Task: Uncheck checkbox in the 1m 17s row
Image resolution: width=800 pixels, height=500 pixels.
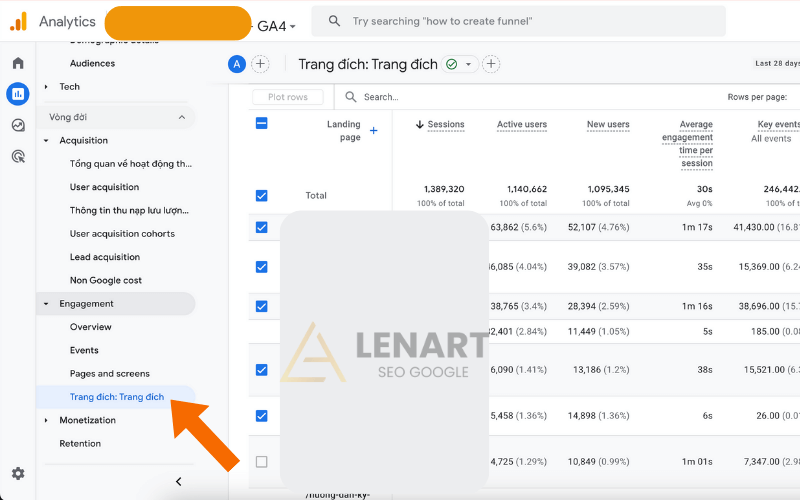Action: pyautogui.click(x=261, y=227)
